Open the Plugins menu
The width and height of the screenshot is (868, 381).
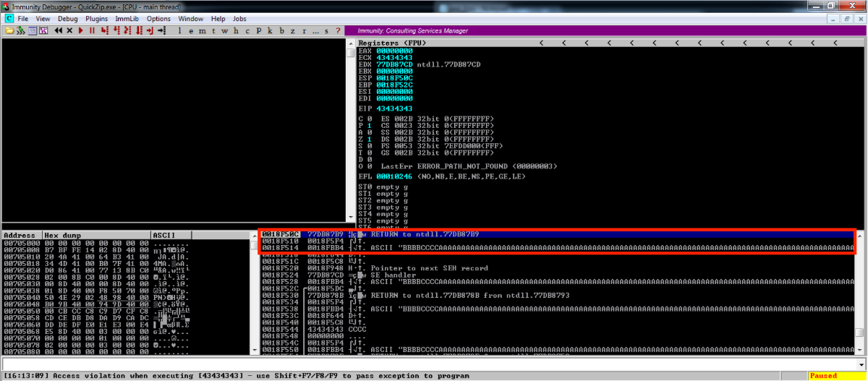click(96, 18)
